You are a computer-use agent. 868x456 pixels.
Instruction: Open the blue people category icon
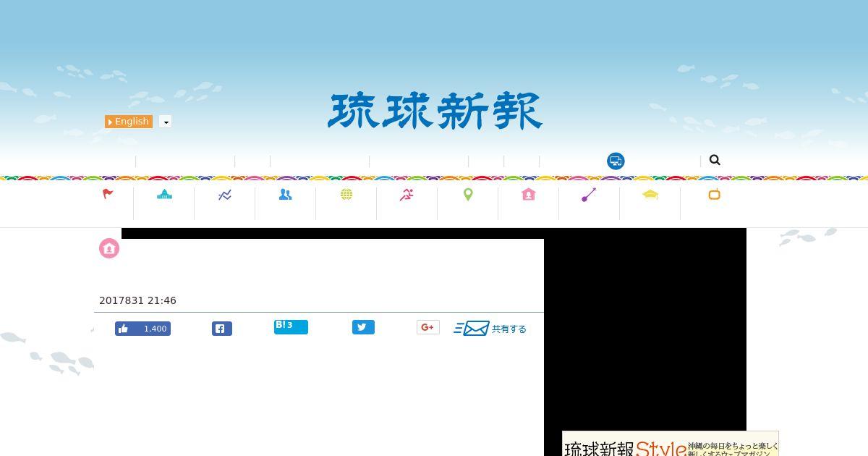pyautogui.click(x=285, y=195)
